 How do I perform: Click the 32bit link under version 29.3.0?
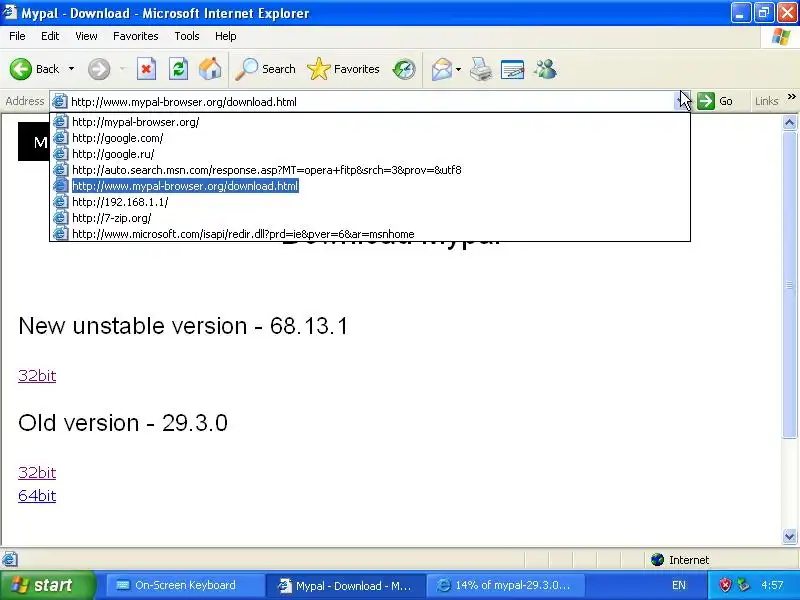point(37,472)
